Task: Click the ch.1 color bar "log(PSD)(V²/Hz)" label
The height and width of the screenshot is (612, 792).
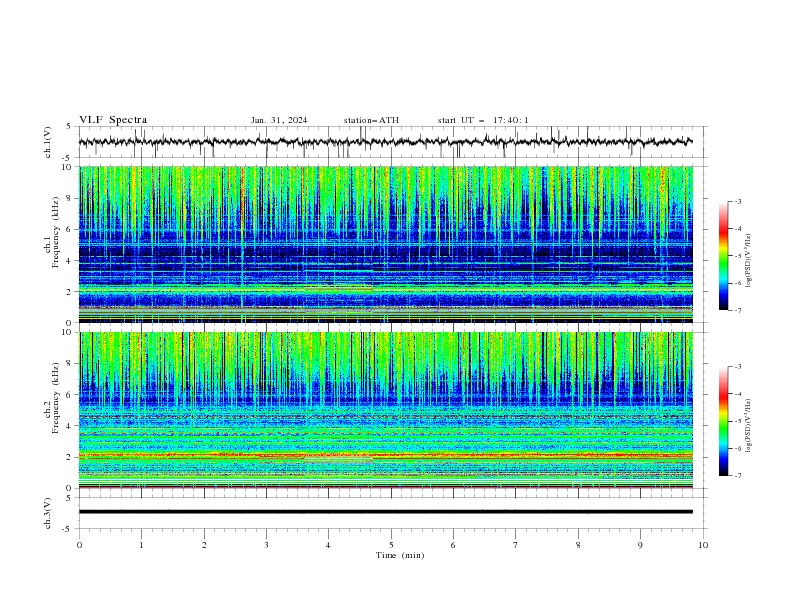Action: 749,261
